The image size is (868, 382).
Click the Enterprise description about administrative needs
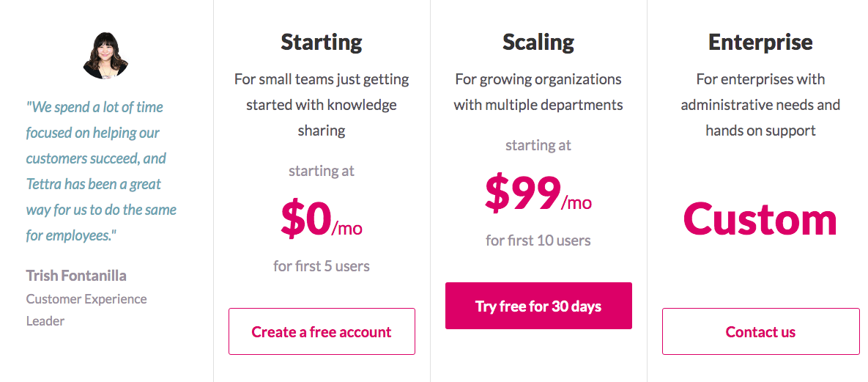(x=760, y=105)
